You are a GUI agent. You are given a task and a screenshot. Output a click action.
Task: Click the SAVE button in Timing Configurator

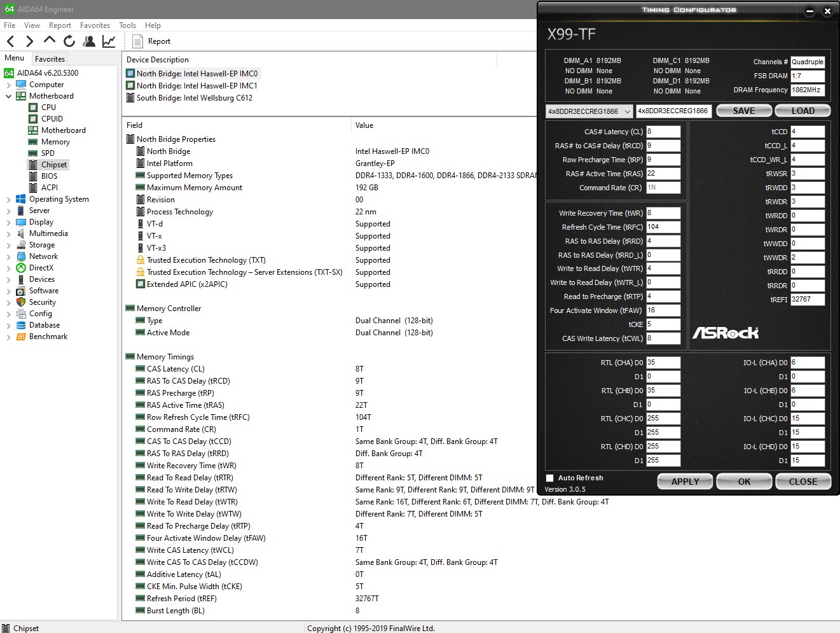744,111
